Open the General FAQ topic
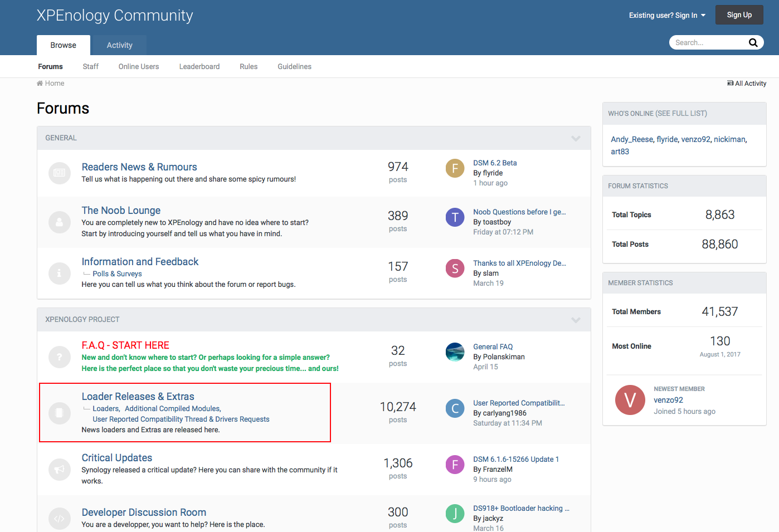This screenshot has width=779, height=532. pyautogui.click(x=493, y=347)
